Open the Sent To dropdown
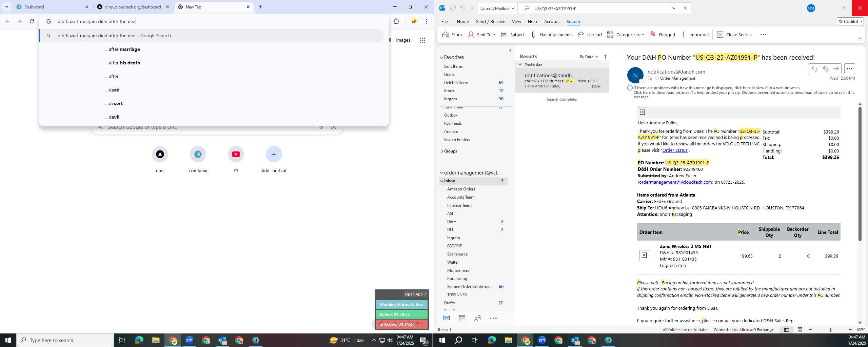 pos(481,35)
